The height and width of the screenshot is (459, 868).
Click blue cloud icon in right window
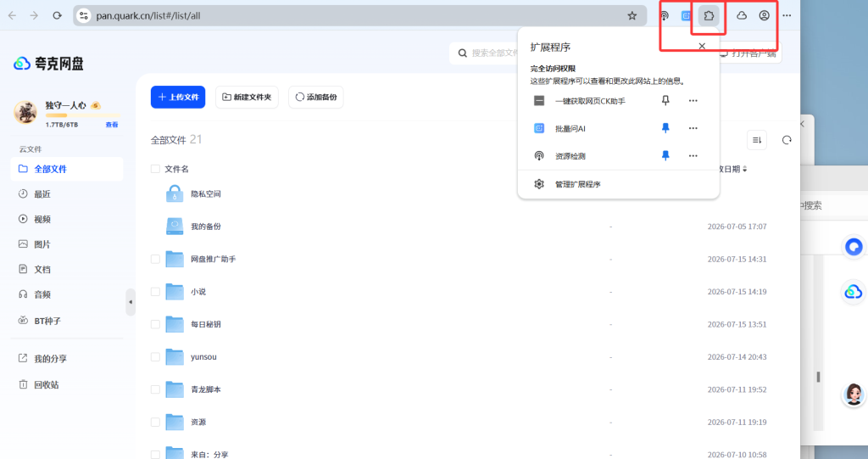tap(853, 292)
